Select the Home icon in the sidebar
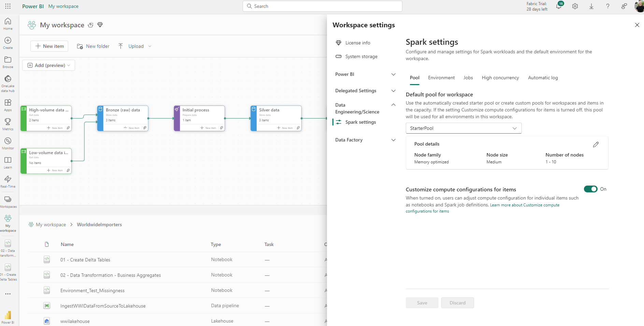 click(8, 22)
